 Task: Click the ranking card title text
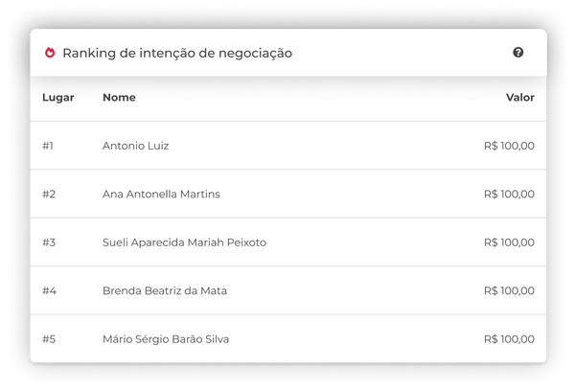[177, 54]
